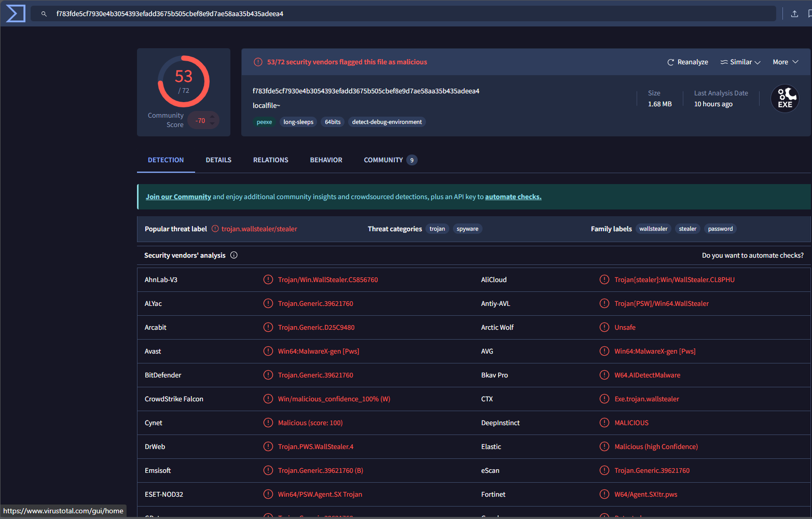Open the More dropdown menu
This screenshot has height=519, width=812.
tap(785, 62)
